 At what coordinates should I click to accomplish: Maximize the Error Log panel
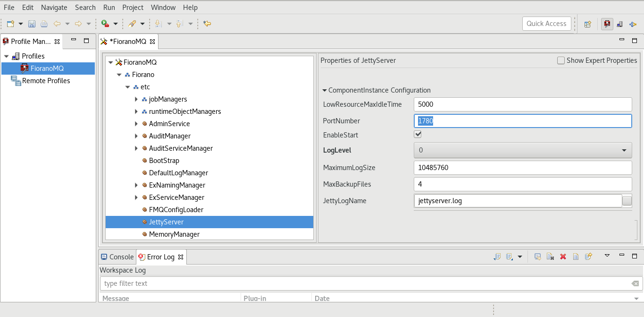(635, 256)
